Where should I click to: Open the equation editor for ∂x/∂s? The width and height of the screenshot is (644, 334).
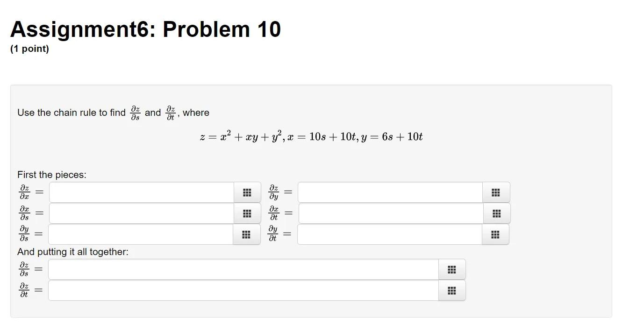247,213
